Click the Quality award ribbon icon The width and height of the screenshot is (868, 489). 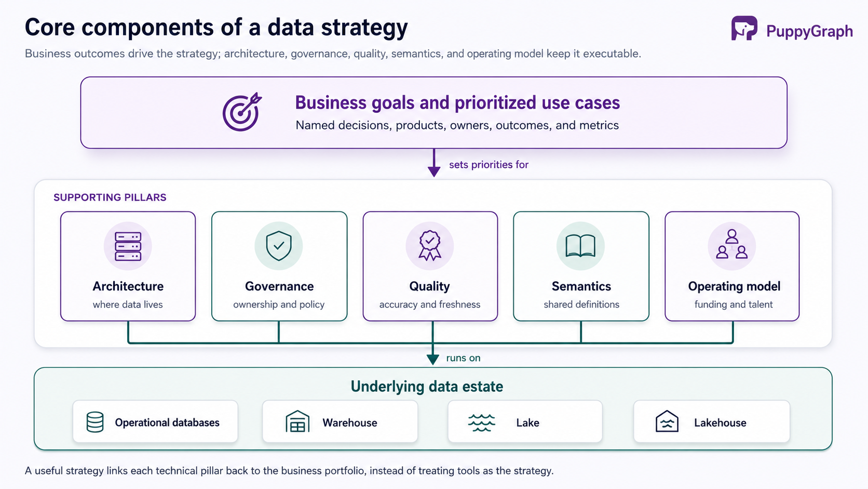[430, 246]
